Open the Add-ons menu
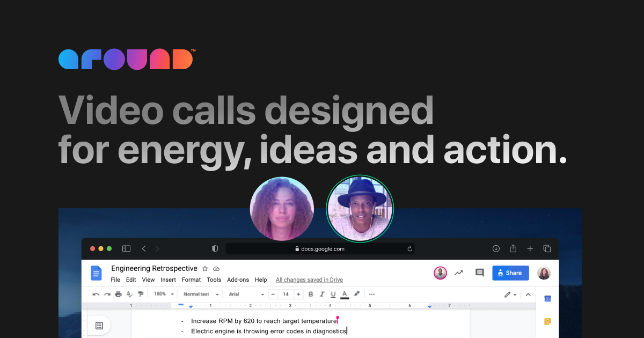Screen dimensions: 644x338 238,280
